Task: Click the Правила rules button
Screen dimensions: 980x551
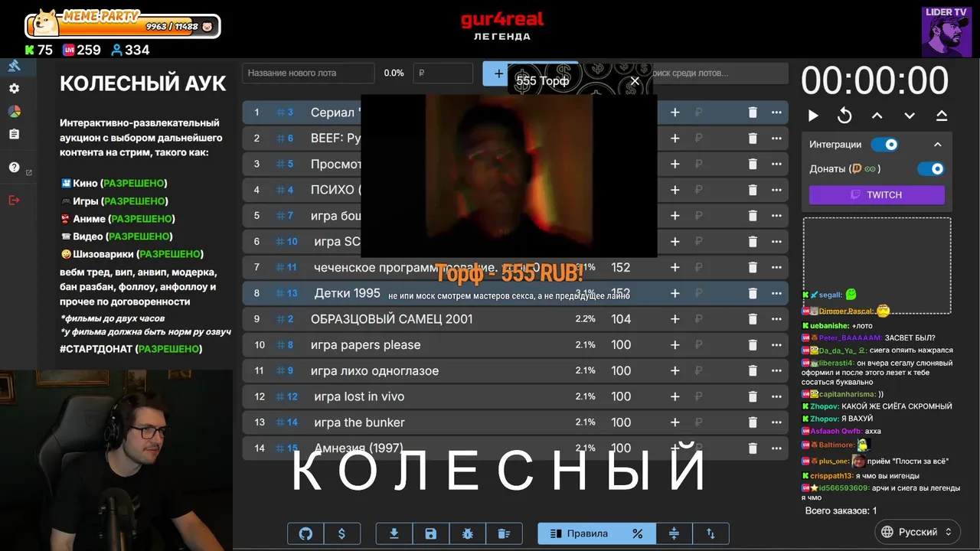Action: pyautogui.click(x=579, y=533)
